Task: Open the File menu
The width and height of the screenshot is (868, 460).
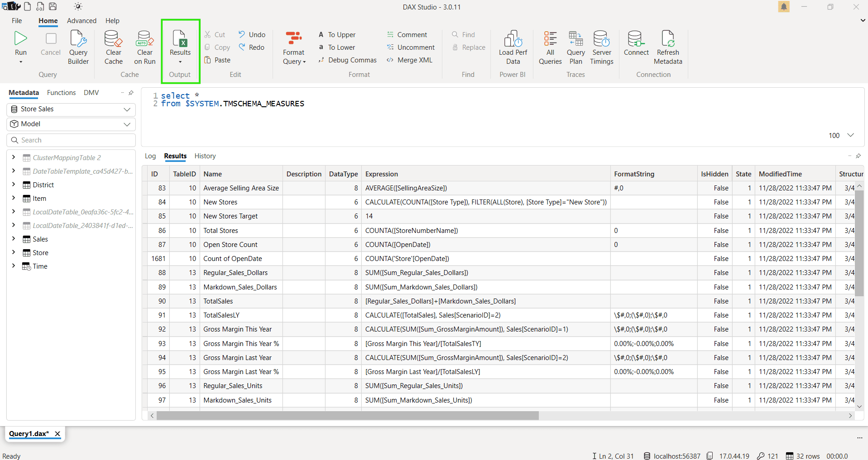Action: click(x=17, y=21)
